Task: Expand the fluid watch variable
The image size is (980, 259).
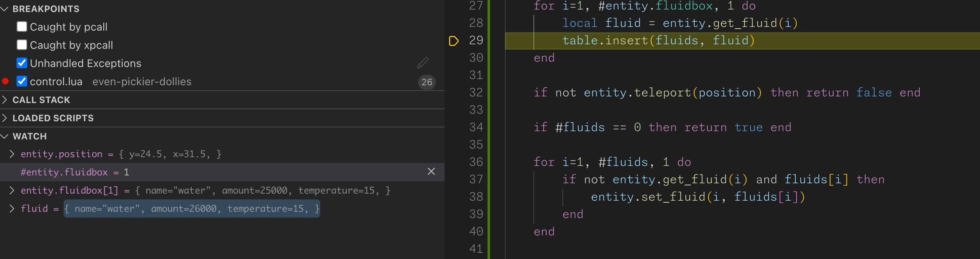Action: point(12,209)
